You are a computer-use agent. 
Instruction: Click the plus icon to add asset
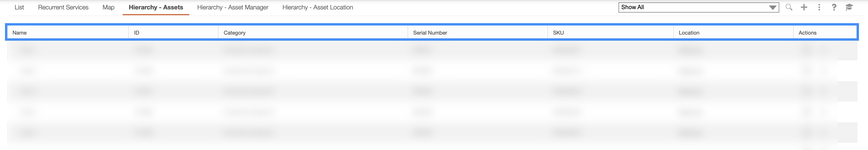[804, 7]
